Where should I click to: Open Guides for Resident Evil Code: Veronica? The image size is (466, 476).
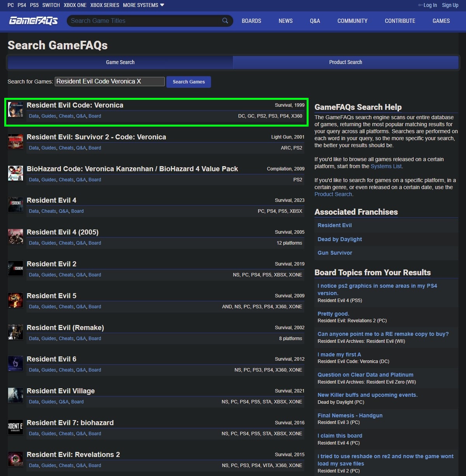[49, 116]
